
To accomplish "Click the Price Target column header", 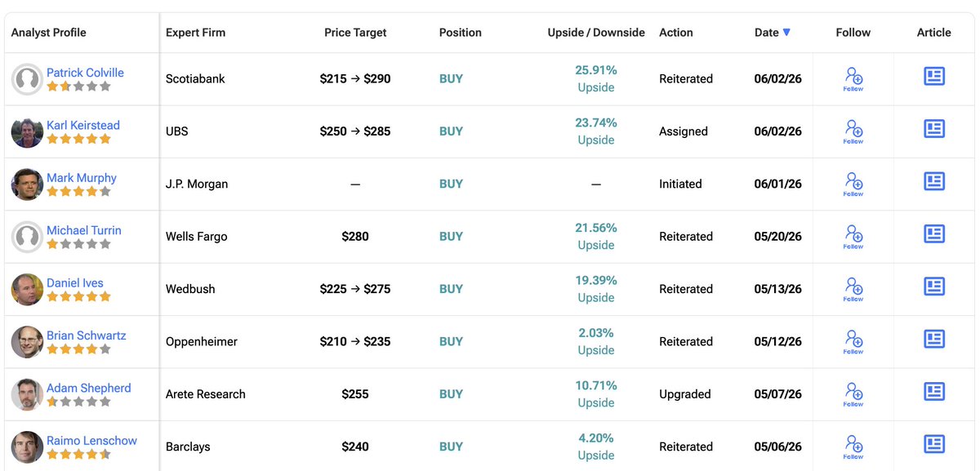I will point(355,33).
